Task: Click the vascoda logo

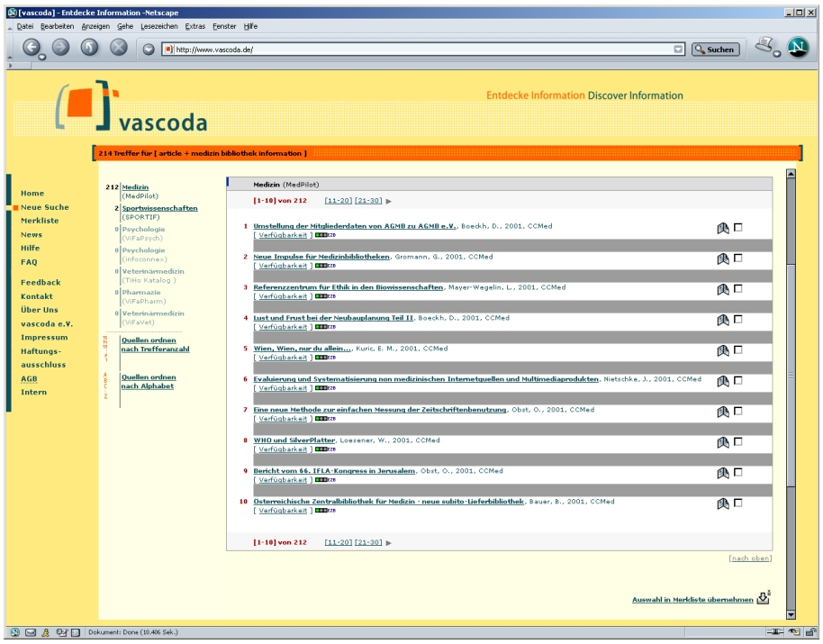Action: coord(131,106)
